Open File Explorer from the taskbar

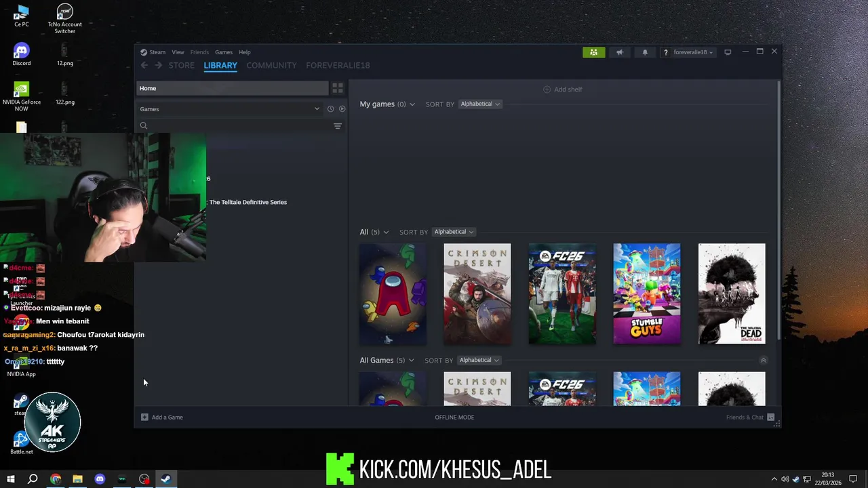pyautogui.click(x=77, y=479)
